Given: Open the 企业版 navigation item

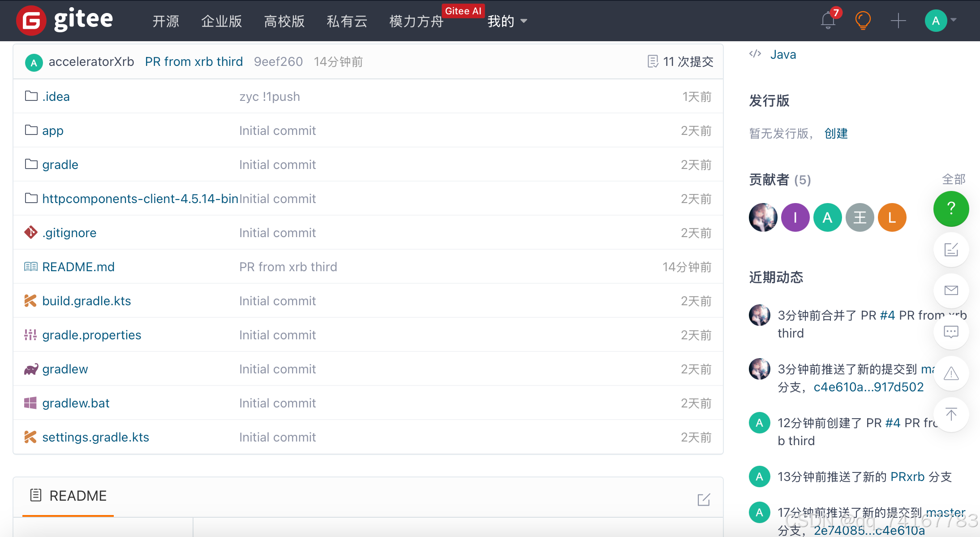Looking at the screenshot, I should point(221,21).
